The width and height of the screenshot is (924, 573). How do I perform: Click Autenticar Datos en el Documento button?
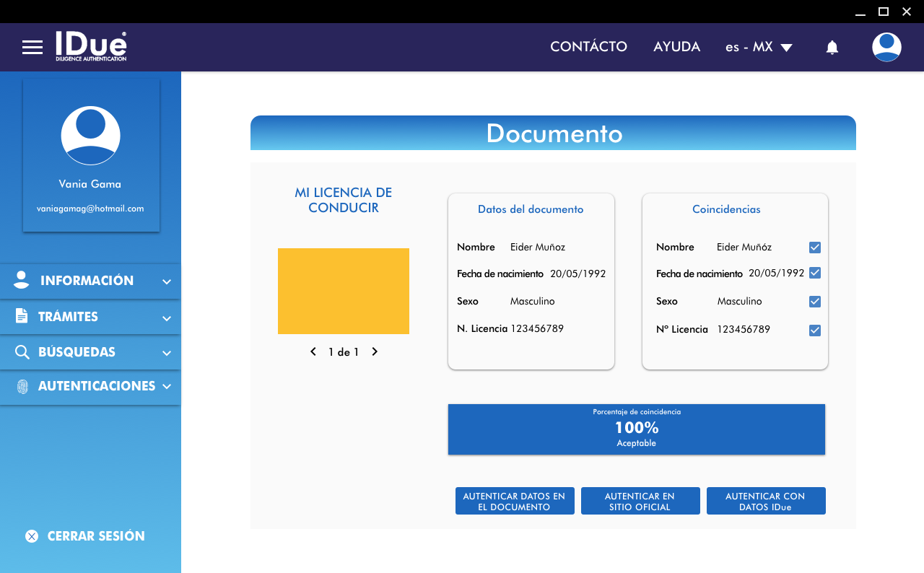(x=515, y=501)
